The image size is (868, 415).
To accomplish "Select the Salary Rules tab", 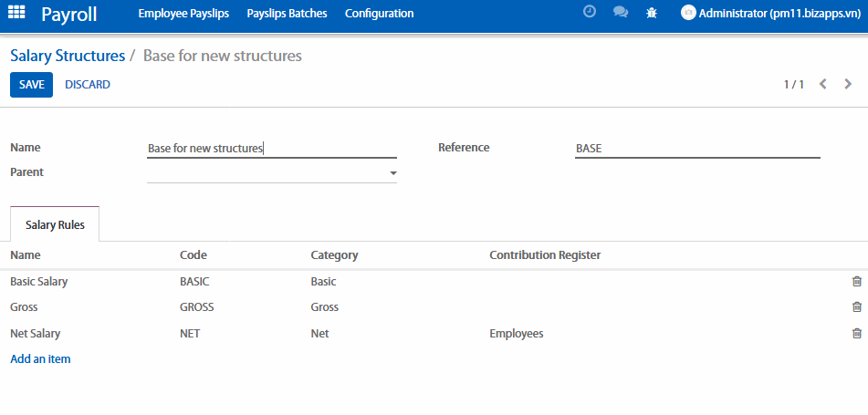I will point(55,224).
